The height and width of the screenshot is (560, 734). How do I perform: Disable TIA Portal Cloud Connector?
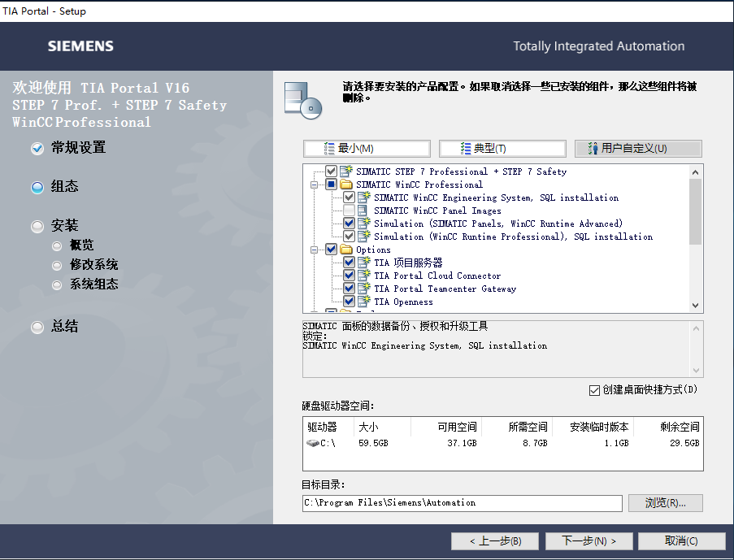pos(348,276)
